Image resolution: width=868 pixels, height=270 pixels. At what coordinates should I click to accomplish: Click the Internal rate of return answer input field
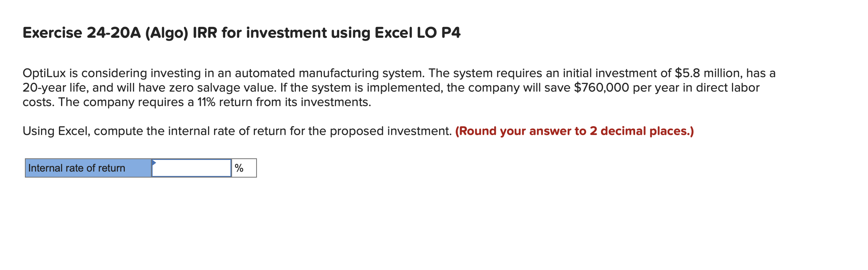(191, 168)
